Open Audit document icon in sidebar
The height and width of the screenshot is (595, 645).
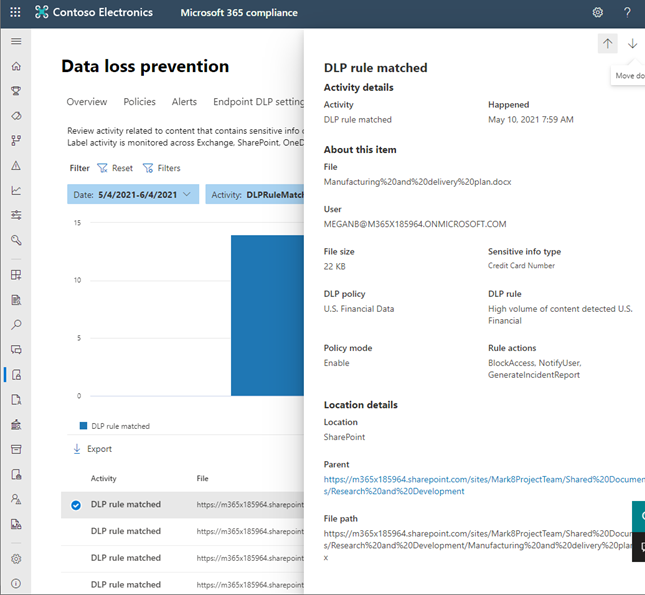point(16,300)
